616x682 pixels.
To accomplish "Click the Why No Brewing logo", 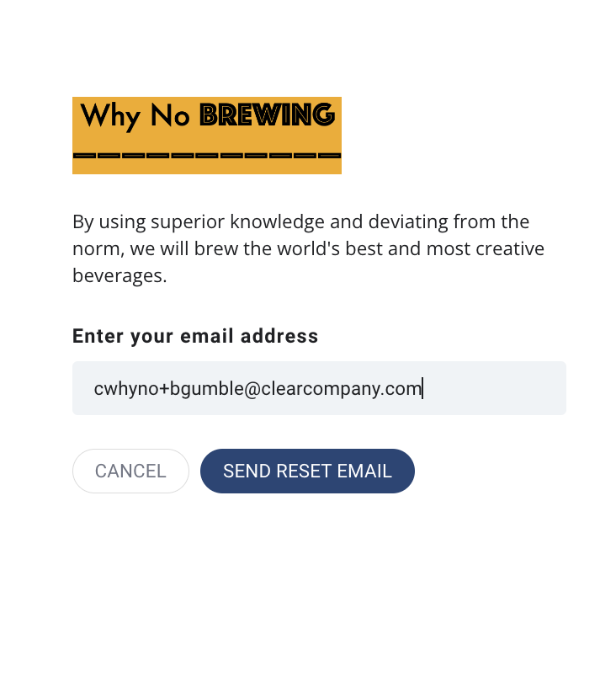I will 207,136.
